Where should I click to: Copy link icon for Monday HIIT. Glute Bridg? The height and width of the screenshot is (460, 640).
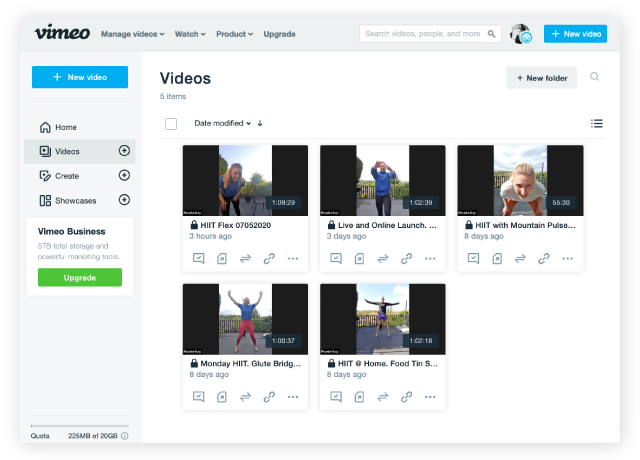click(x=269, y=397)
